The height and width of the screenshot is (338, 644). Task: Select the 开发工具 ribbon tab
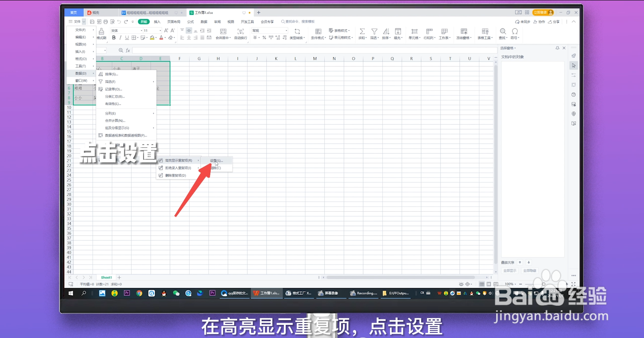(247, 21)
